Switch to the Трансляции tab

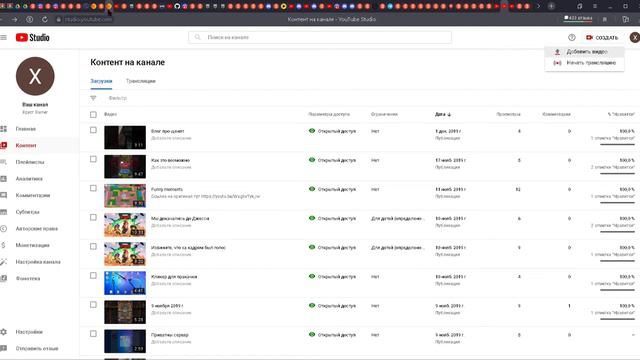[x=141, y=81]
